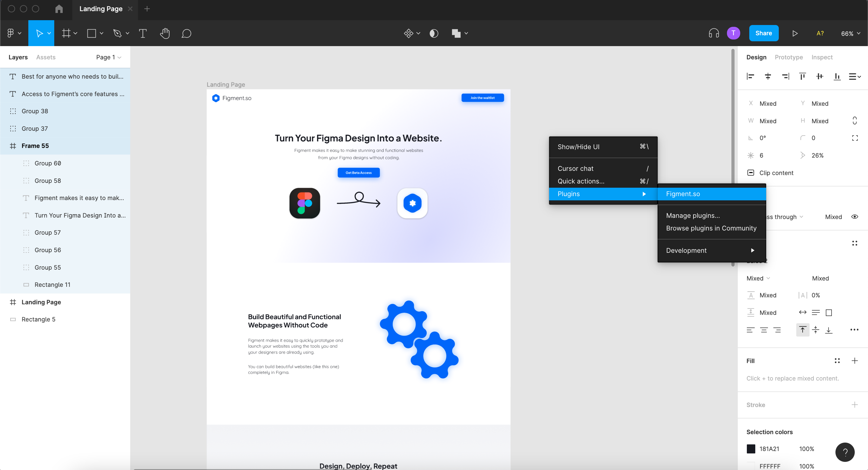Viewport: 868px width, 470px height.
Task: Click the blue Share button
Action: (x=763, y=33)
